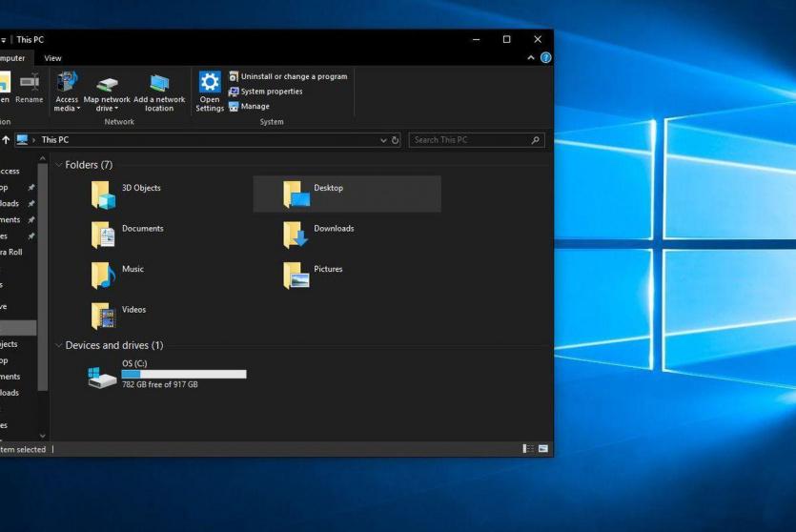Switch to large icons view in status bar
Screen dimensions: 796x532
click(x=543, y=448)
